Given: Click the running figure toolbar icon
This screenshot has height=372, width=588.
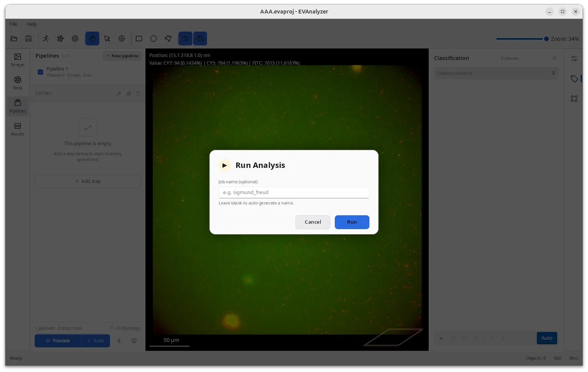Looking at the screenshot, I should coord(46,39).
